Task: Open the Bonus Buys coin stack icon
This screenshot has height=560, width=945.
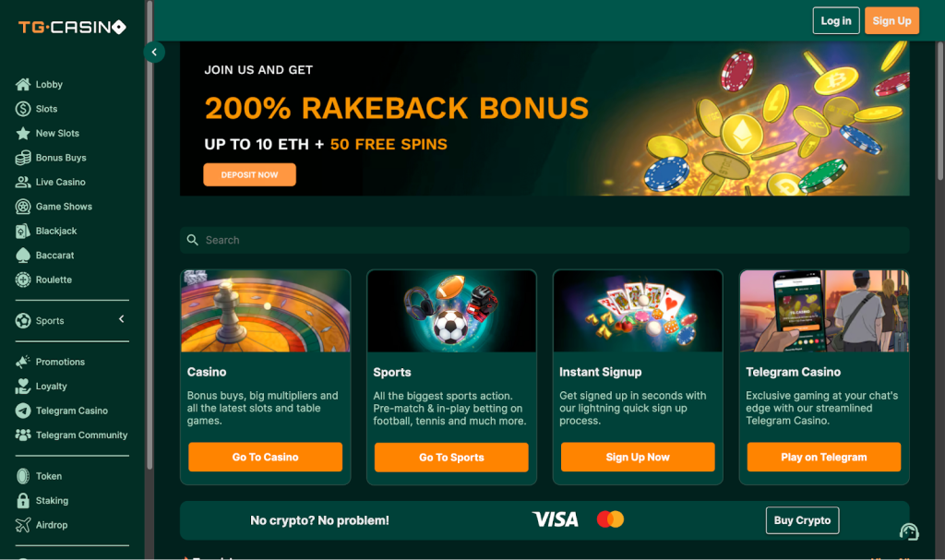Action: pos(23,158)
